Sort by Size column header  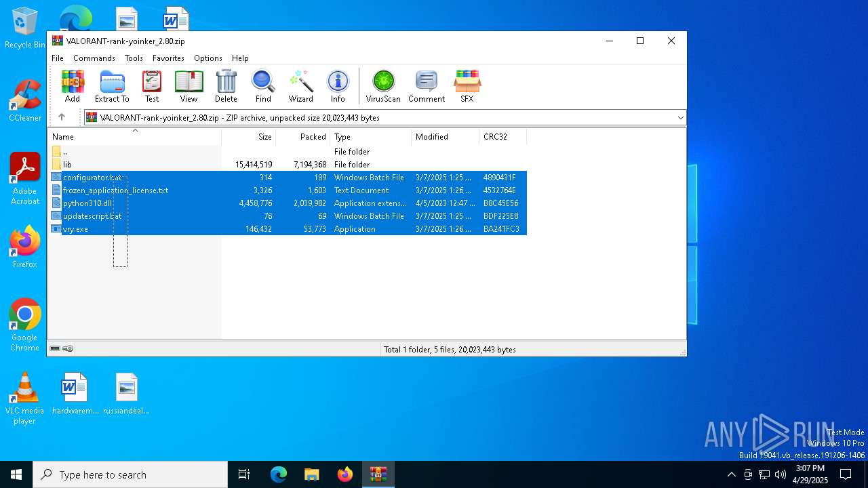tap(249, 137)
